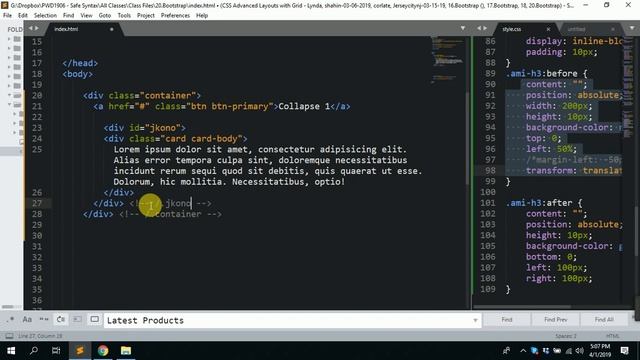Toggle wrap around search option

[60, 320]
